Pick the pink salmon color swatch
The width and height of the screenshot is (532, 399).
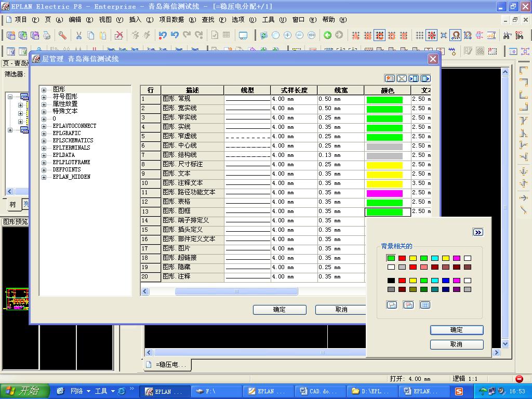pyautogui.click(x=424, y=267)
